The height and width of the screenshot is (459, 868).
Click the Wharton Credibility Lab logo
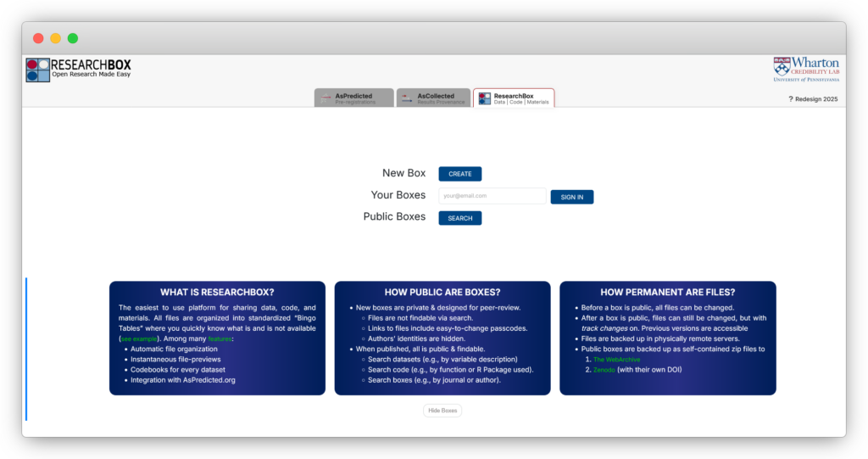pos(806,70)
